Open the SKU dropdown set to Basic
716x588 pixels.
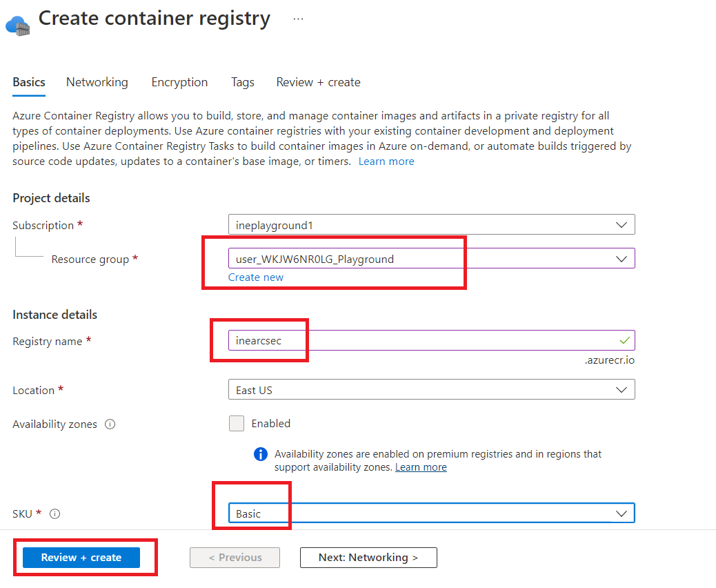[431, 513]
